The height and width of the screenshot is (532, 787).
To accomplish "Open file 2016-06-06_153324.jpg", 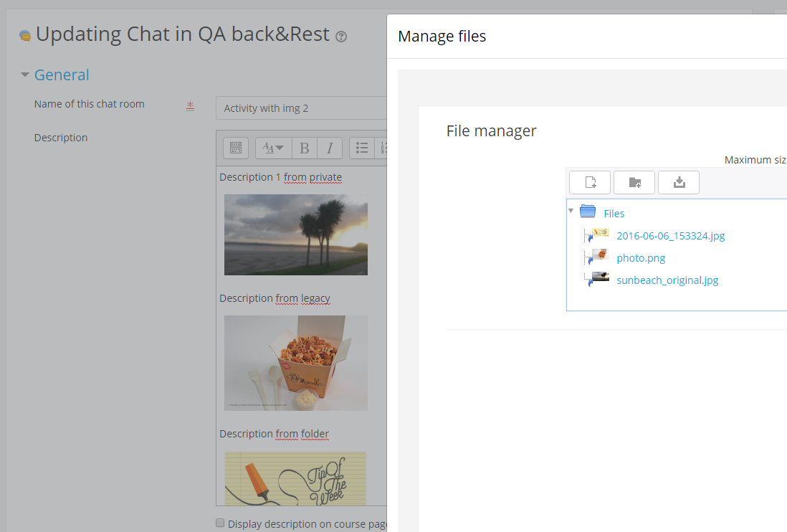I will pos(671,236).
